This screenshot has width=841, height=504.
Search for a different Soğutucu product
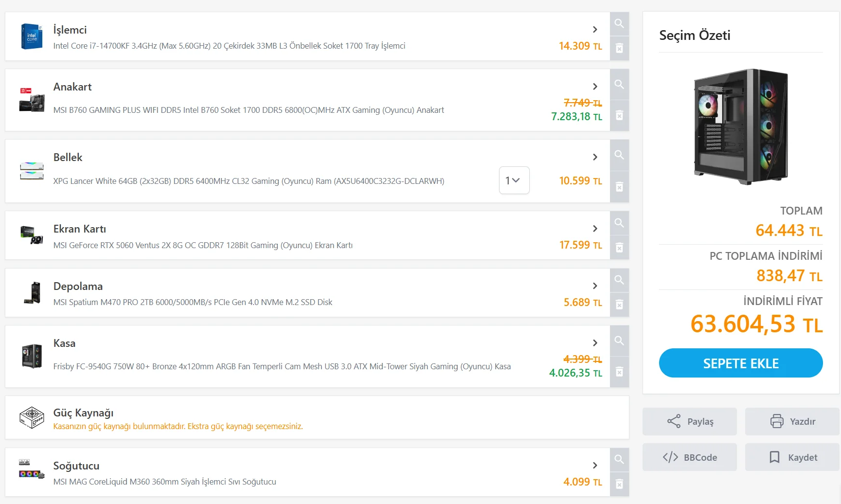click(619, 459)
